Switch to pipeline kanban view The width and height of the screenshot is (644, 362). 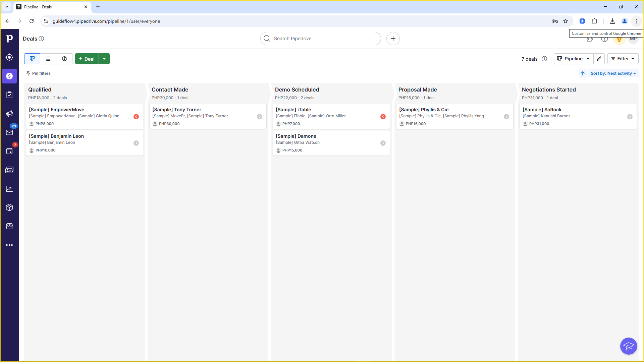[32, 59]
